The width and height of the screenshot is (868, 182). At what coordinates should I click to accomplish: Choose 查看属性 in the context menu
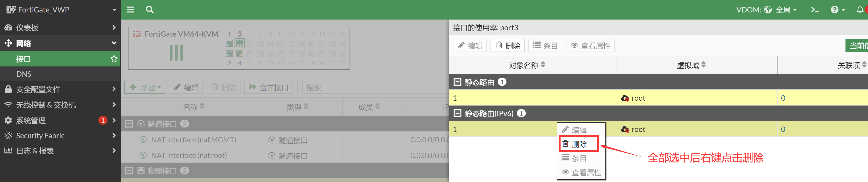581,172
